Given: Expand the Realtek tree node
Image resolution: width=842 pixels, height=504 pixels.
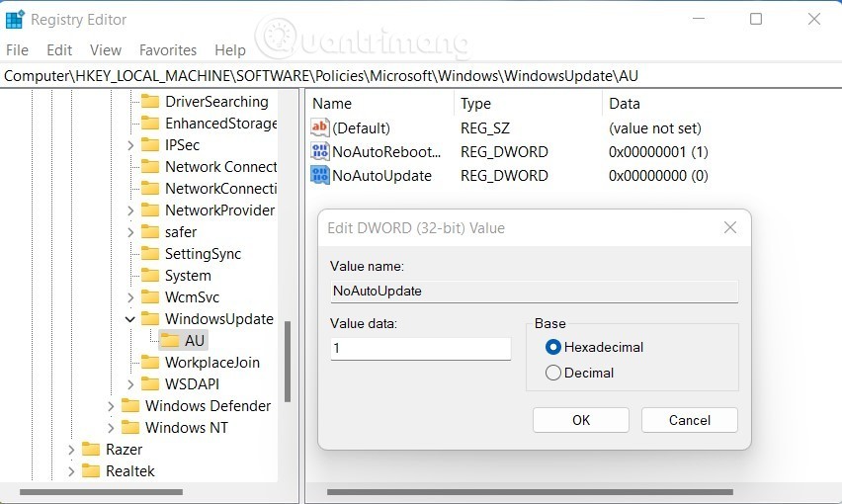Looking at the screenshot, I should click(x=71, y=471).
